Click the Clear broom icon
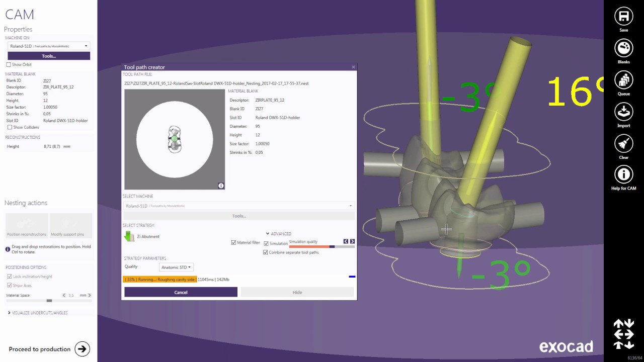644x362 pixels. [624, 143]
